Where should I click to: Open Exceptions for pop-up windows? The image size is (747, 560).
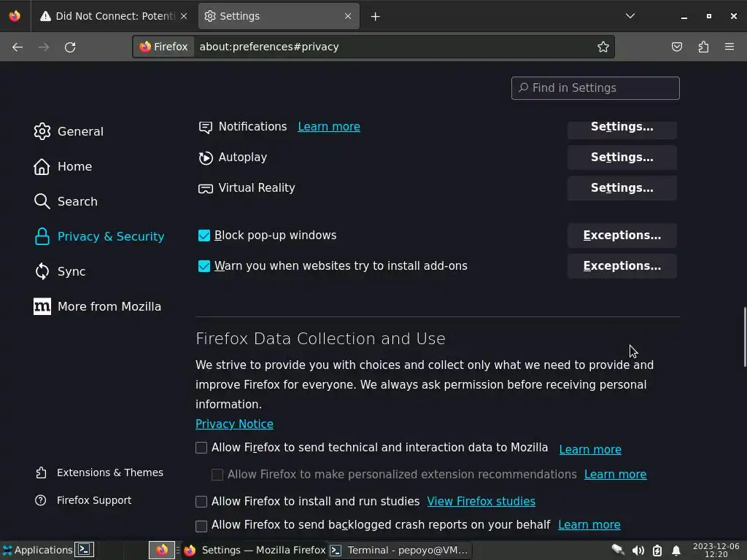(x=622, y=236)
